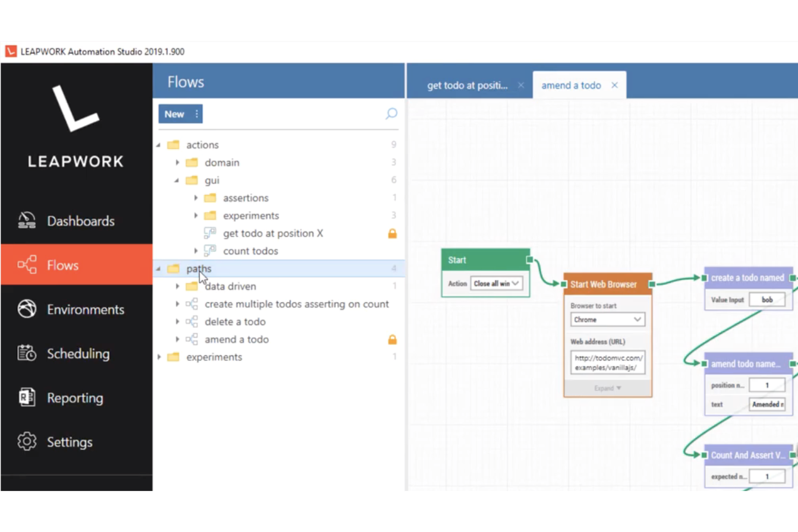This screenshot has width=798, height=532.
Task: Click the domain folder icon
Action: (x=191, y=162)
